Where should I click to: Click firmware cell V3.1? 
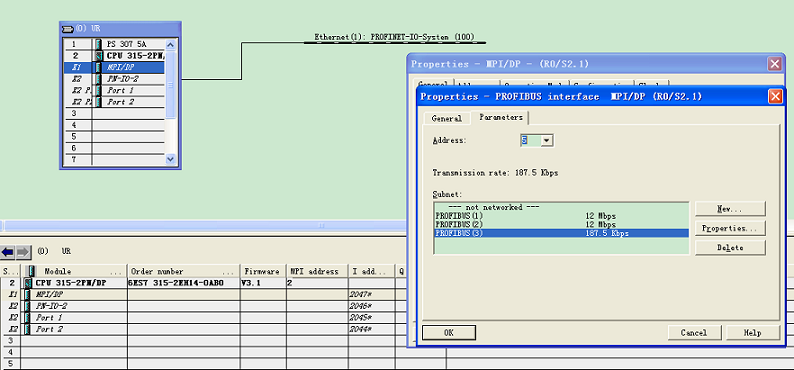click(263, 283)
